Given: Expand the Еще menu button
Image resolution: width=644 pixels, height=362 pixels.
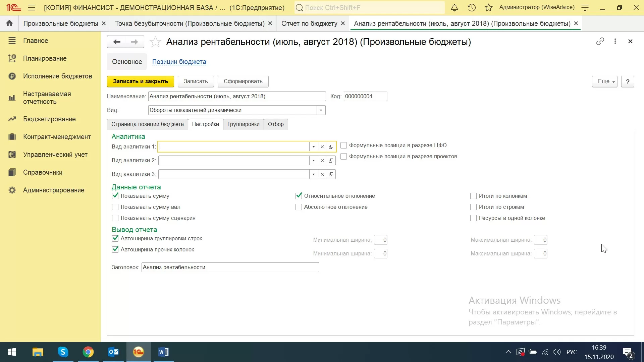Looking at the screenshot, I should (604, 81).
